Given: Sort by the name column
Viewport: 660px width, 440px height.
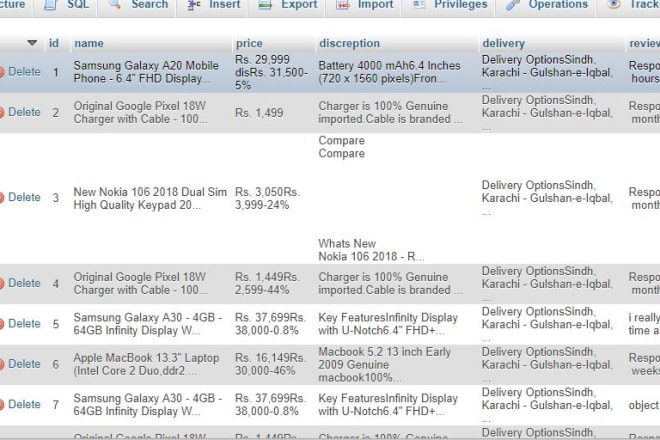Looking at the screenshot, I should [89, 43].
